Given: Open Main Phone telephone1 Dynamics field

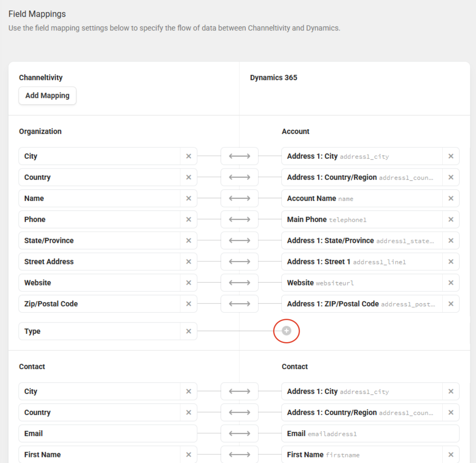Looking at the screenshot, I should [362, 219].
